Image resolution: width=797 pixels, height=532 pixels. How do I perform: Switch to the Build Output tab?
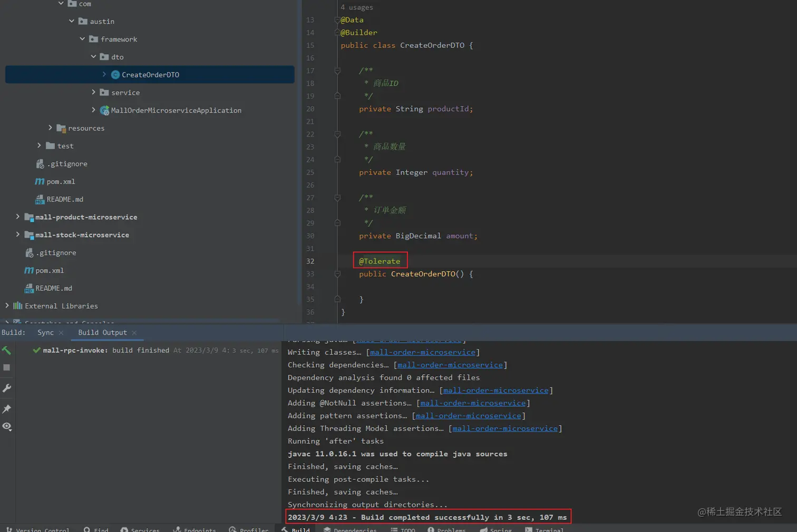[x=103, y=333]
